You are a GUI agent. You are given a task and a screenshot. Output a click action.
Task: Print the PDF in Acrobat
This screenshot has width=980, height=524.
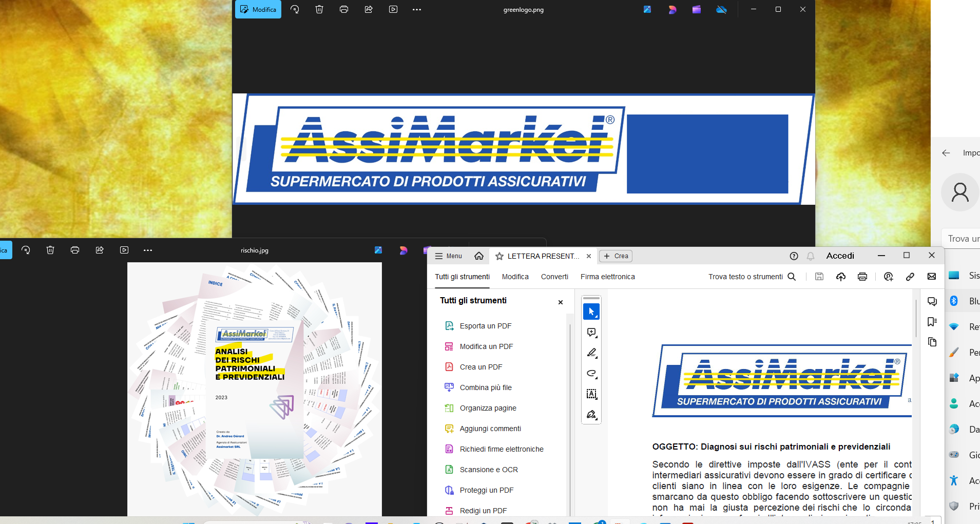(862, 277)
